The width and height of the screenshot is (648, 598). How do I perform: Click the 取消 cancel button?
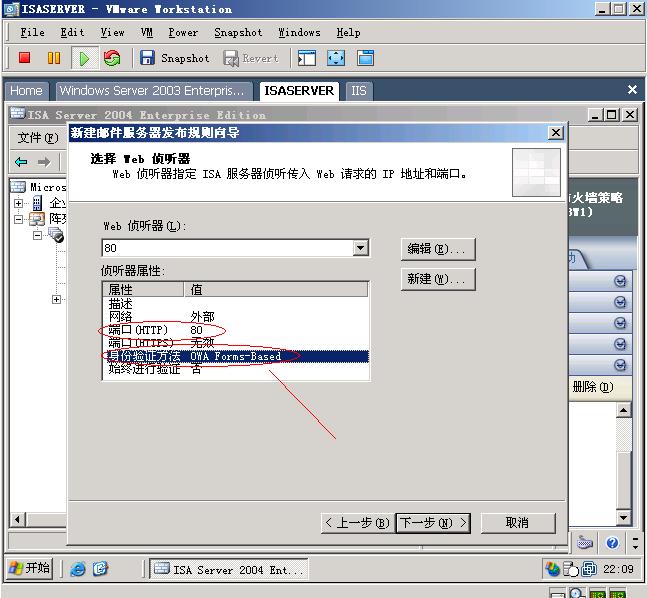(x=518, y=523)
